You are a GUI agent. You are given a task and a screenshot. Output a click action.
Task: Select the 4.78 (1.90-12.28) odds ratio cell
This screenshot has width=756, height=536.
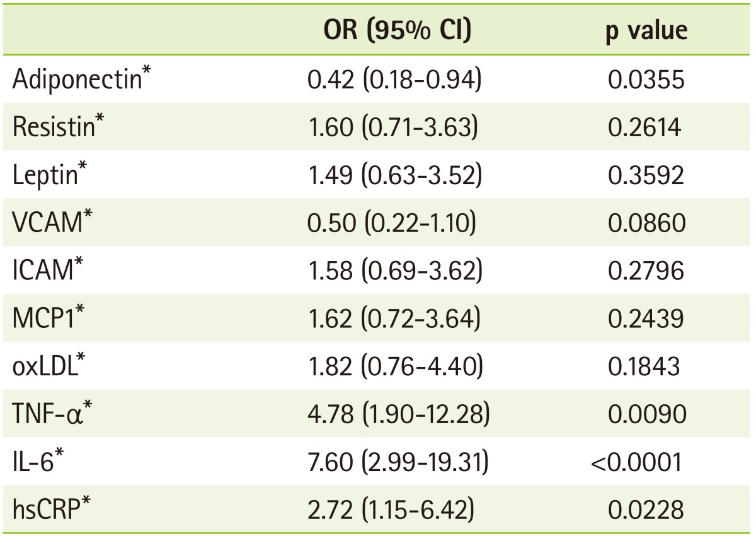pos(395,415)
